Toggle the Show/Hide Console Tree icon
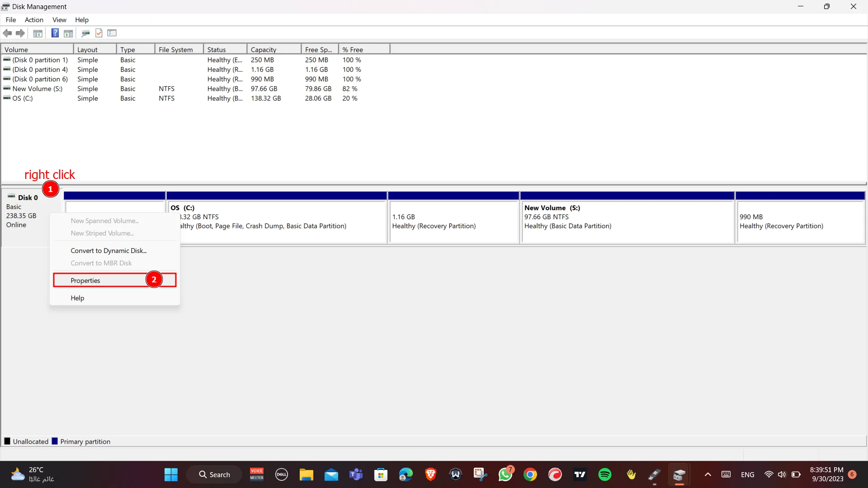 coord(38,33)
